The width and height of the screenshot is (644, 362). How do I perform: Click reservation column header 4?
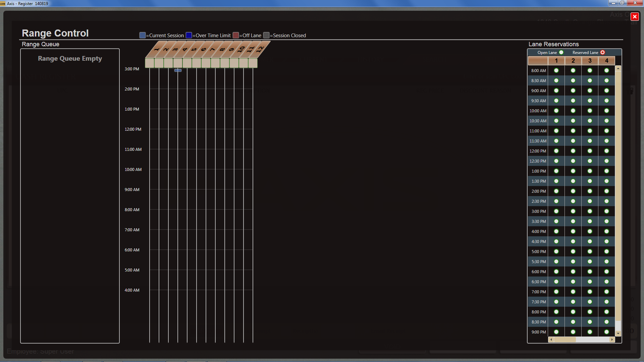pos(607,61)
